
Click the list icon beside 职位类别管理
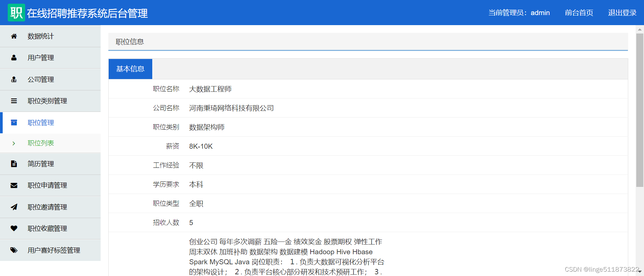click(14, 101)
